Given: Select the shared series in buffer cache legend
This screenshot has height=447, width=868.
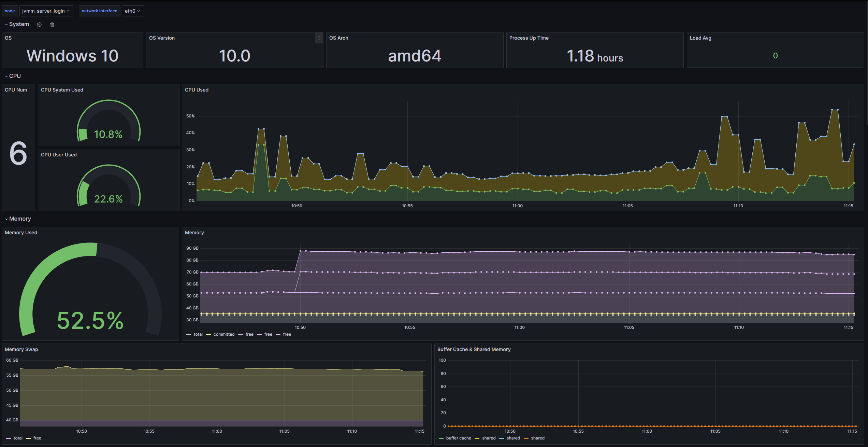Looking at the screenshot, I should coord(489,438).
